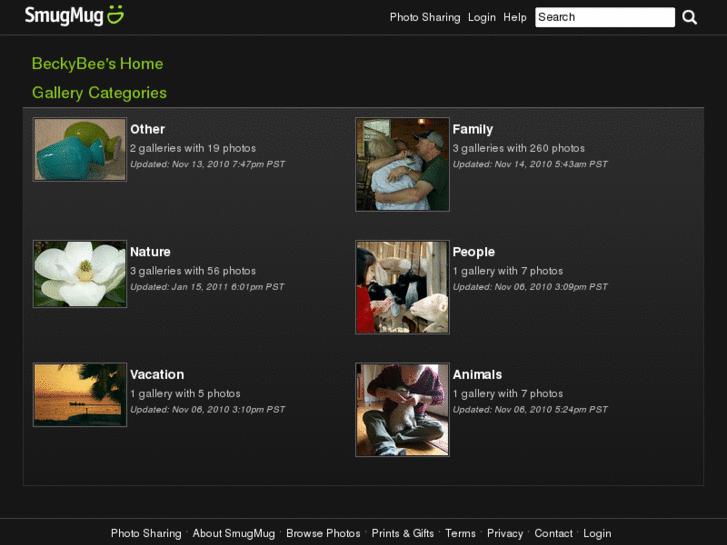727x545 pixels.
Task: Click the Search input field
Action: click(605, 17)
